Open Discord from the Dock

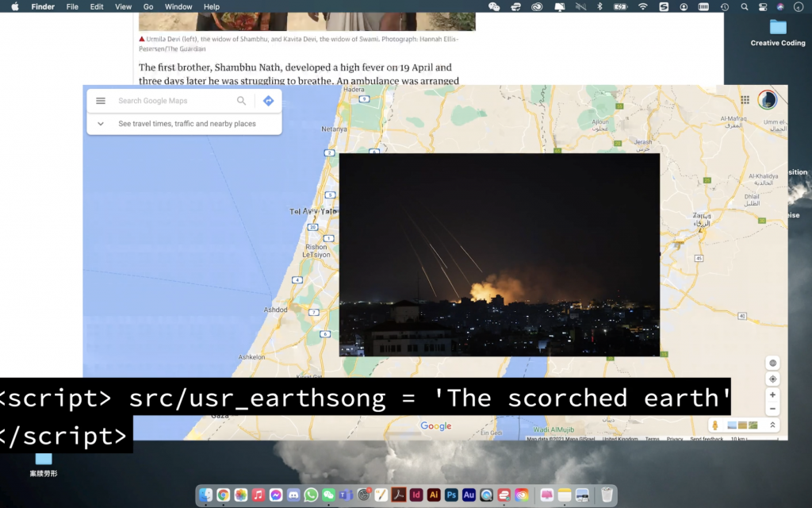point(293,495)
